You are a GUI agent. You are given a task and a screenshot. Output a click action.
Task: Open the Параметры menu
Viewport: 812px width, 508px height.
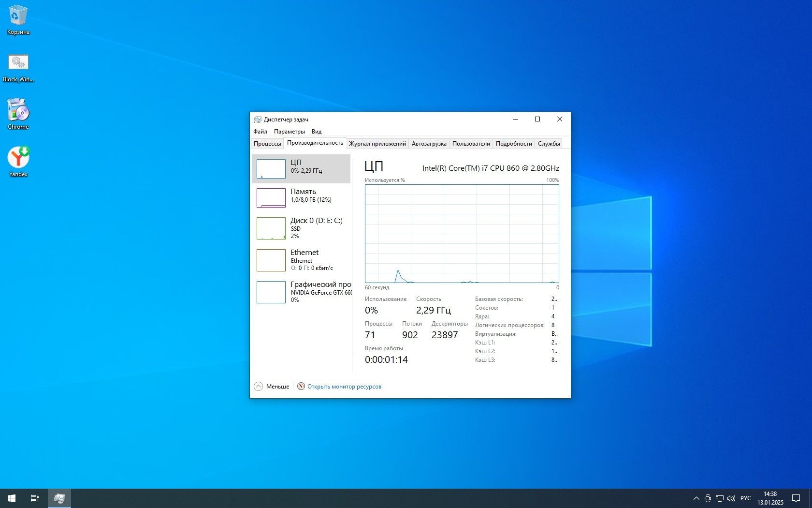[289, 132]
